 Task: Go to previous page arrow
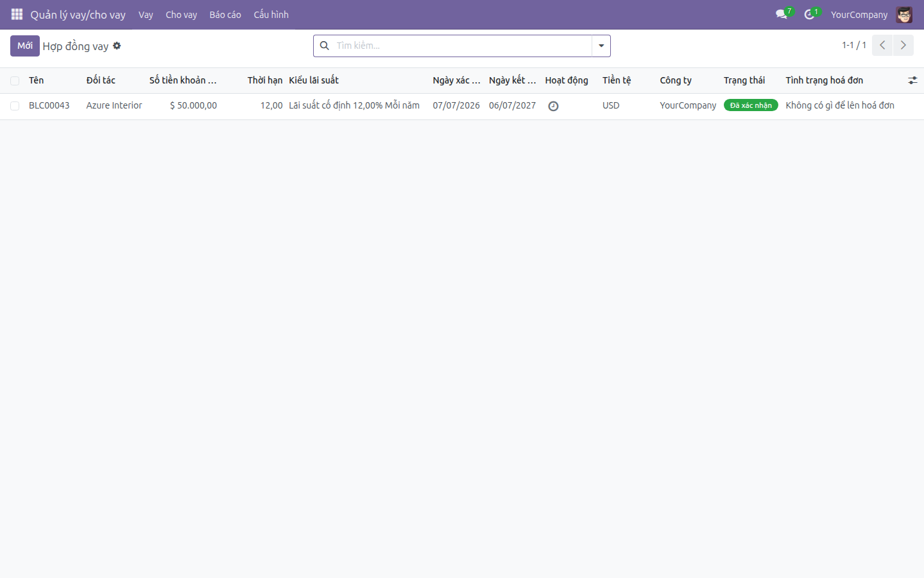point(882,45)
